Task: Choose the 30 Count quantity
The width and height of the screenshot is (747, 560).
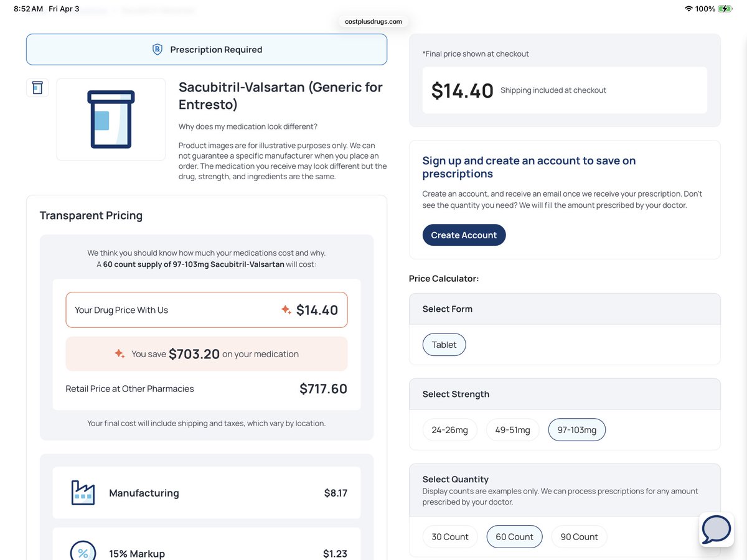Action: point(450,536)
